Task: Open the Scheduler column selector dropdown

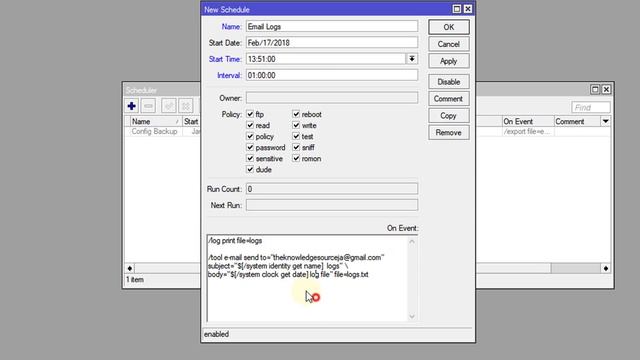Action: 605,121
